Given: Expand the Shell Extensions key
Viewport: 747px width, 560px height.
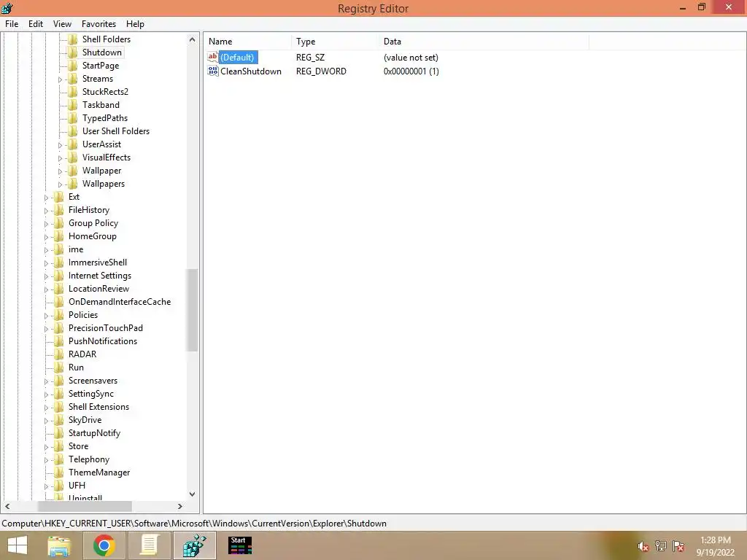Looking at the screenshot, I should tap(46, 407).
